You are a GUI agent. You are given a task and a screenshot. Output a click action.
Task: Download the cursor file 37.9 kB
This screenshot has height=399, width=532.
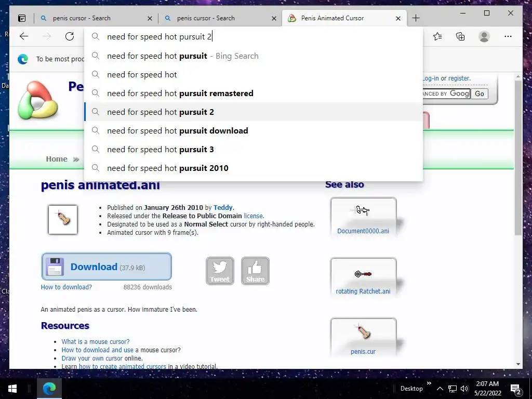click(106, 267)
